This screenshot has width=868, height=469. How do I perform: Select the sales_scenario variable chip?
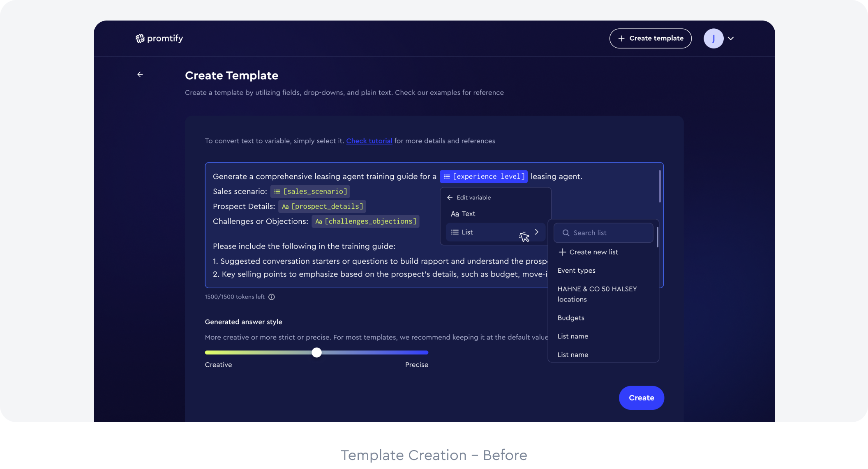tap(310, 191)
